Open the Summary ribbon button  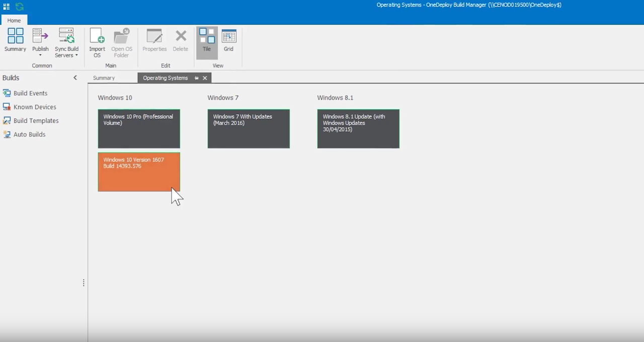pyautogui.click(x=15, y=40)
